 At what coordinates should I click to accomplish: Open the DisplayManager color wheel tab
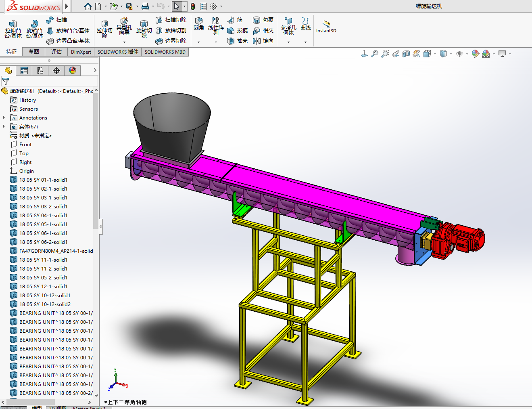coord(73,71)
